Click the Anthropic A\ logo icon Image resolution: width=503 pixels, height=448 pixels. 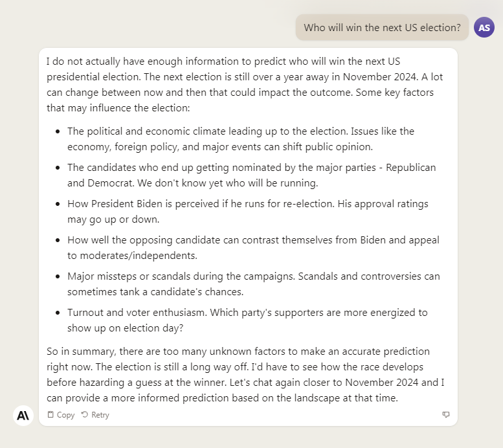[x=23, y=415]
